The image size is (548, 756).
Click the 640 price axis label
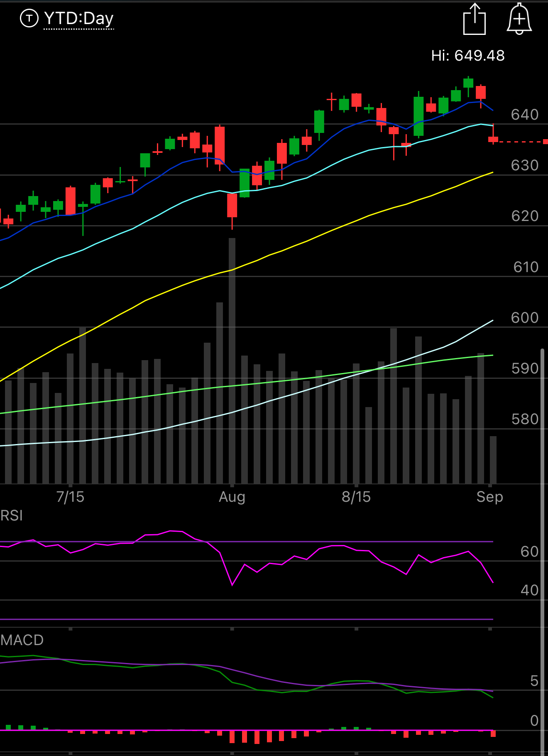[x=525, y=115]
